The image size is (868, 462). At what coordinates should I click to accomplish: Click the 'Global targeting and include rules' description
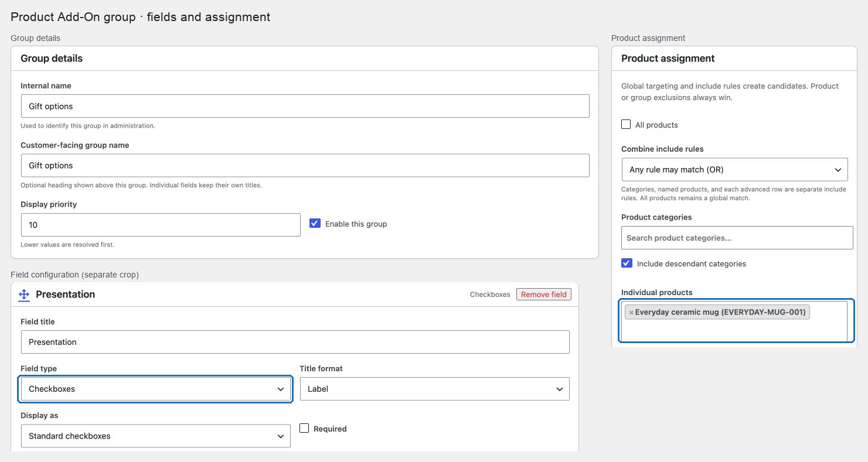[730, 92]
